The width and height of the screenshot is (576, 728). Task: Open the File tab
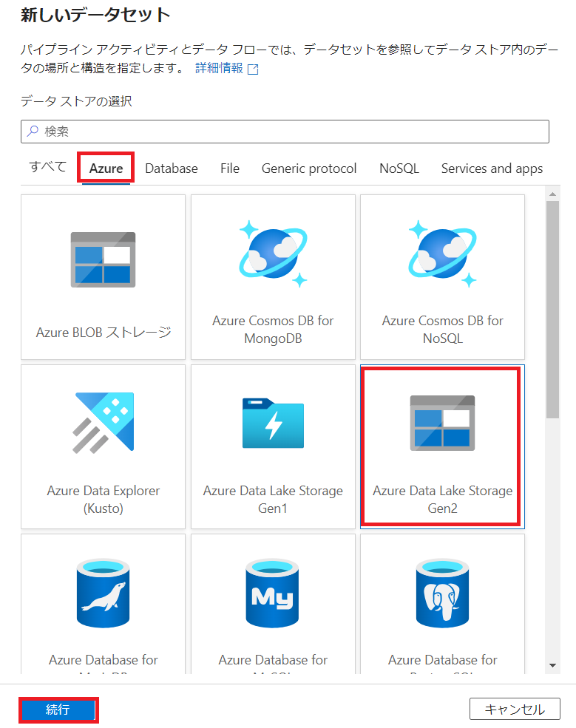pos(230,168)
